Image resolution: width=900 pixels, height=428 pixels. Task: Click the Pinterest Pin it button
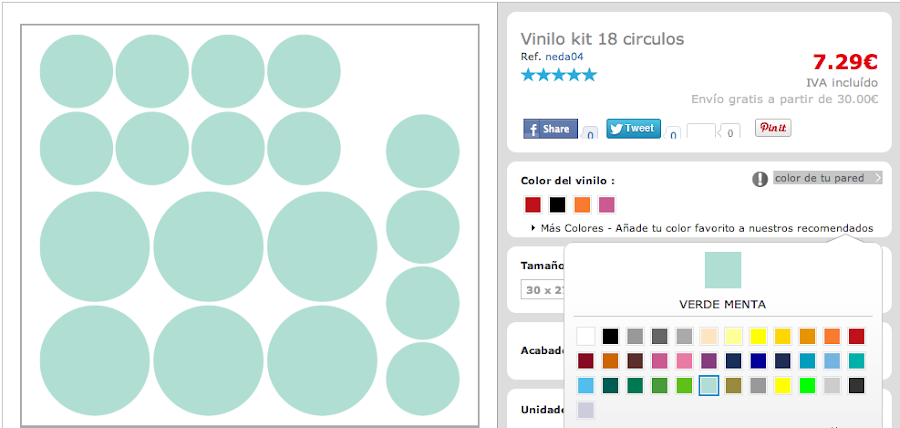[772, 128]
